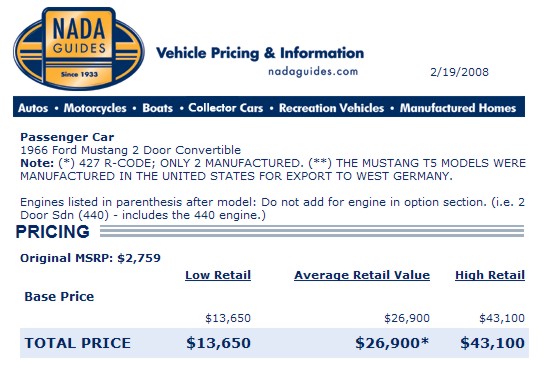The width and height of the screenshot is (544, 371).
Task: Click the PRICING section header
Action: tap(53, 231)
